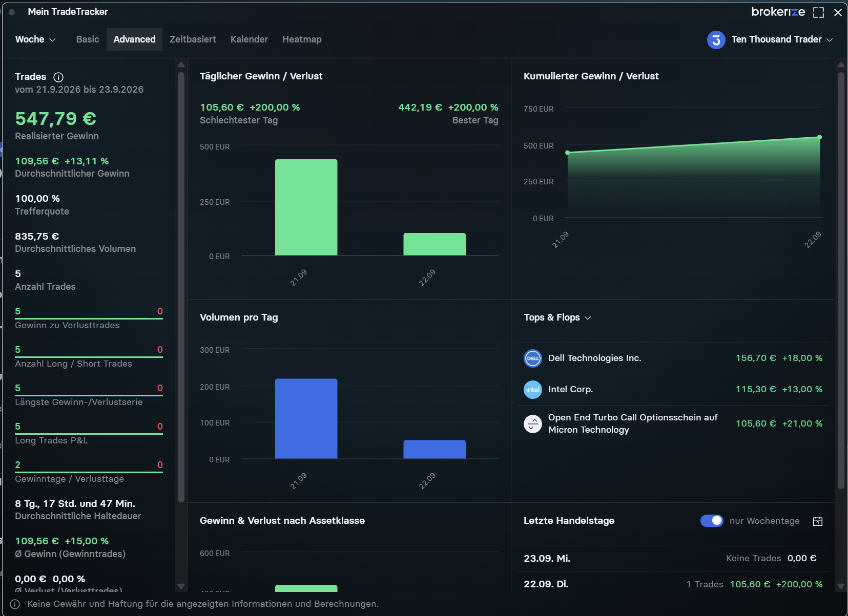Click the Durchschnittlicher Gewinn value 109,56 €
Viewport: 848px width, 616px height.
pos(37,161)
